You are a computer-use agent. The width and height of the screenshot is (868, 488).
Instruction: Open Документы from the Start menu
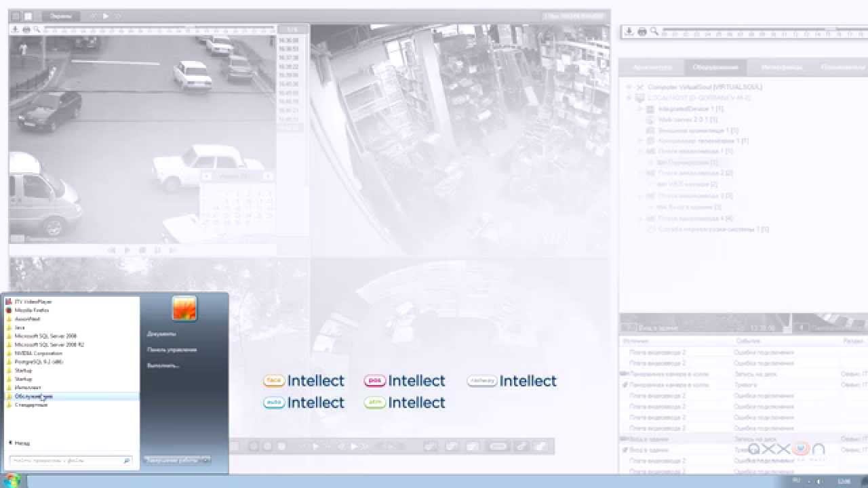(161, 334)
